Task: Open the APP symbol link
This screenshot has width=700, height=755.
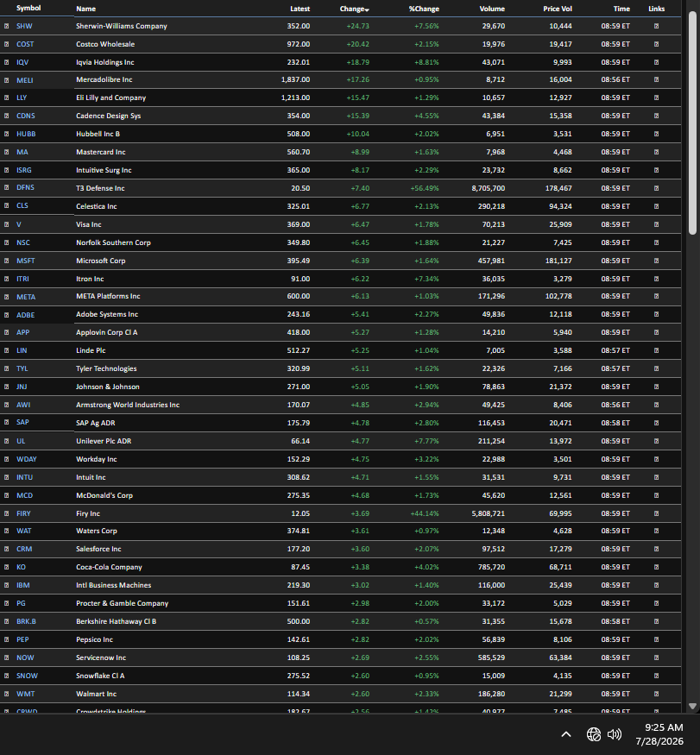Action: click(23, 332)
